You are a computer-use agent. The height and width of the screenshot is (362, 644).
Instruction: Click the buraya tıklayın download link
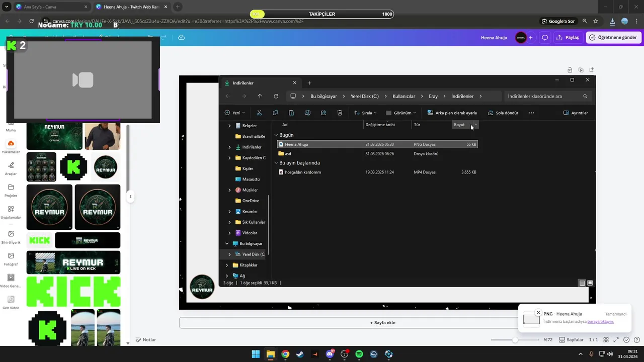coord(600,321)
